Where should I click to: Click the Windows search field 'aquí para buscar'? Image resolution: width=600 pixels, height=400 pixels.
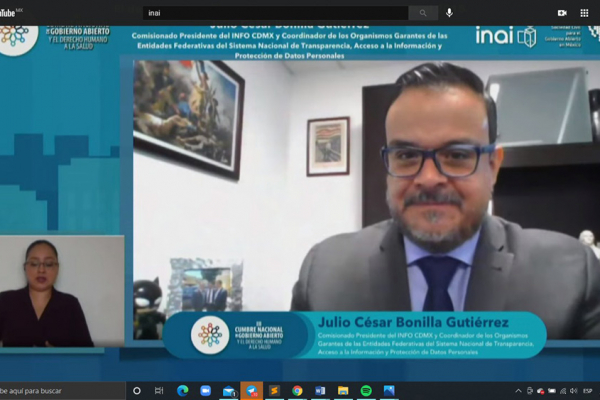point(62,391)
